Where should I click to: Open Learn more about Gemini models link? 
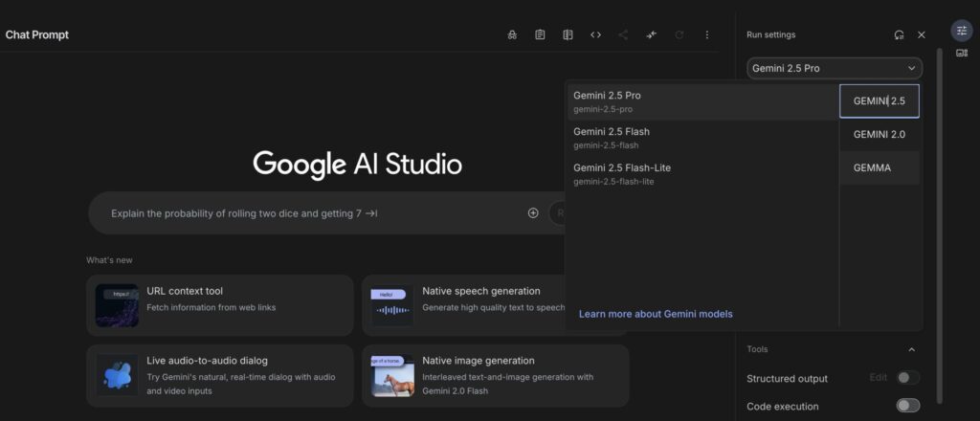click(656, 314)
